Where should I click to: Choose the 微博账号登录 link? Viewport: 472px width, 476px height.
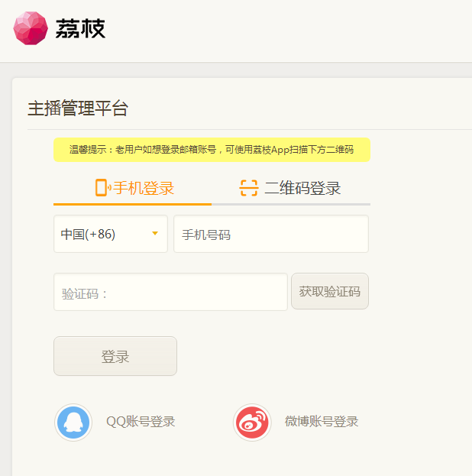(322, 422)
